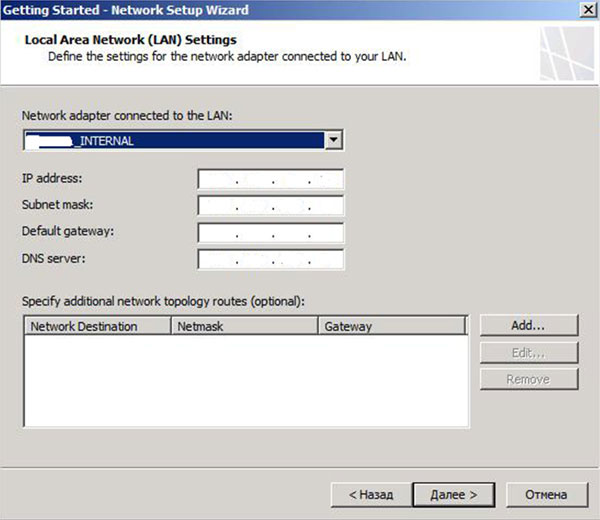Focus the Subnet mask field
This screenshot has width=600, height=520.
coord(271,206)
